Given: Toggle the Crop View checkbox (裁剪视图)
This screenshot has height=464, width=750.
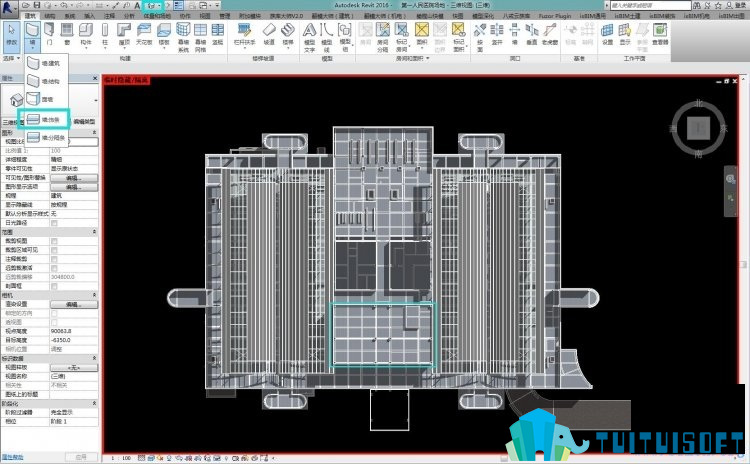Looking at the screenshot, I should pos(54,241).
